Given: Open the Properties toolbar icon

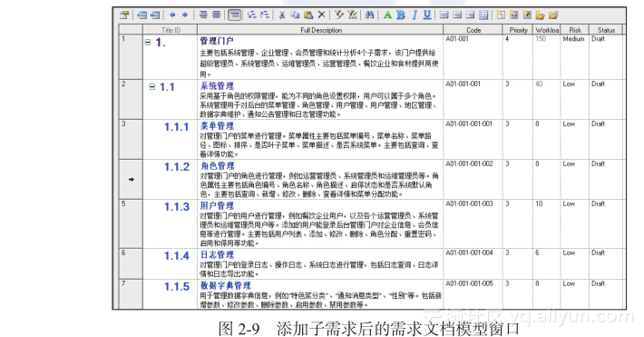Looking at the screenshot, I should 124,15.
